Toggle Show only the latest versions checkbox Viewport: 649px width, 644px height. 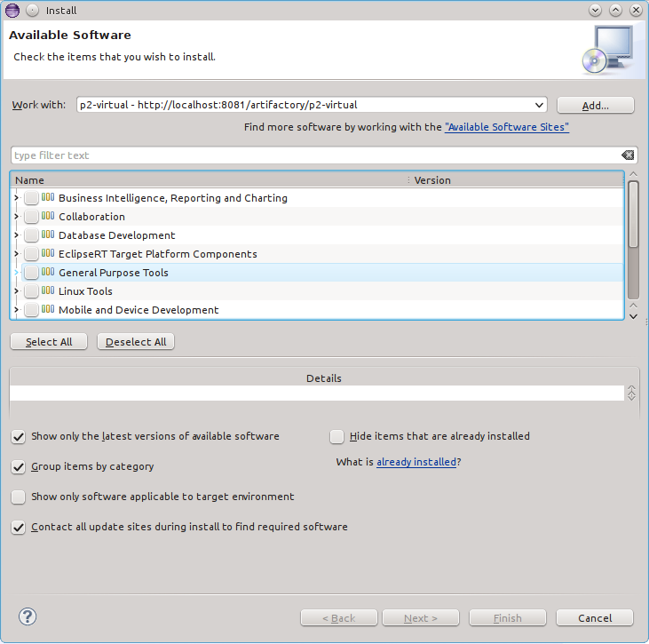point(19,436)
